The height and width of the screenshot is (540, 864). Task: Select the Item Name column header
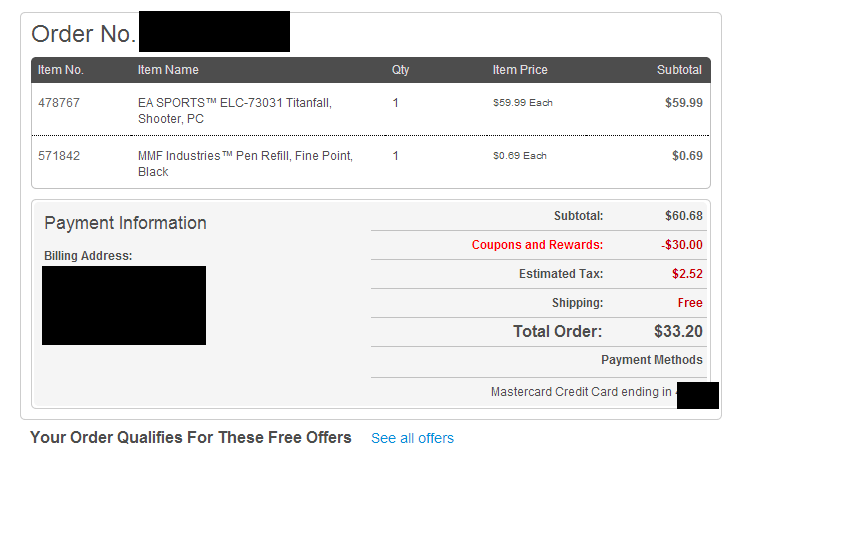[168, 70]
